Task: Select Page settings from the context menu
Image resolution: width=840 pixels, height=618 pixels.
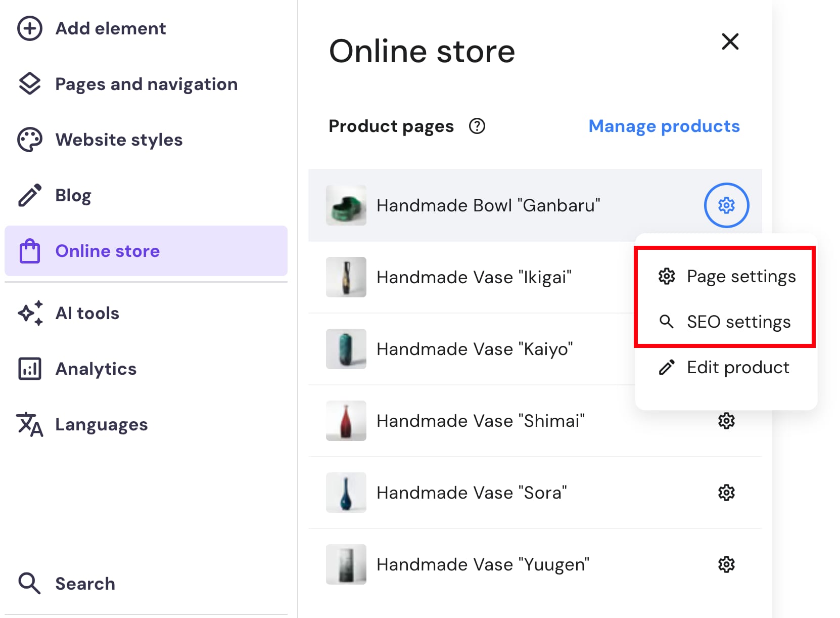Action: 741,276
